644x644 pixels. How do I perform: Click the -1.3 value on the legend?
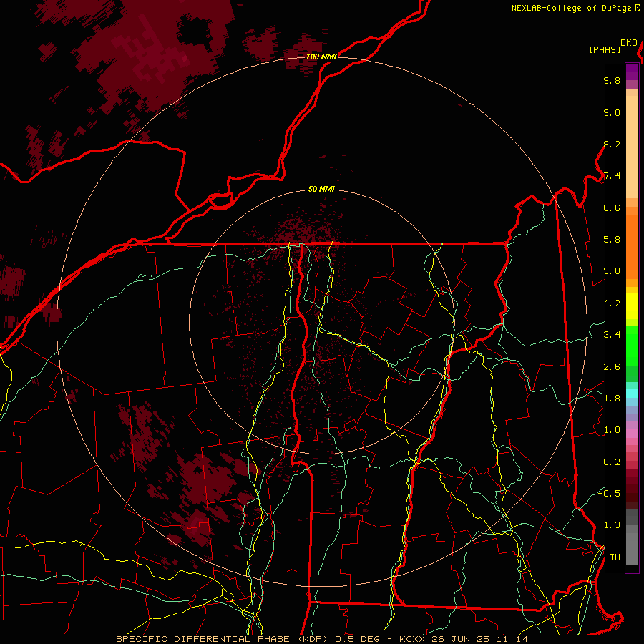tap(609, 525)
